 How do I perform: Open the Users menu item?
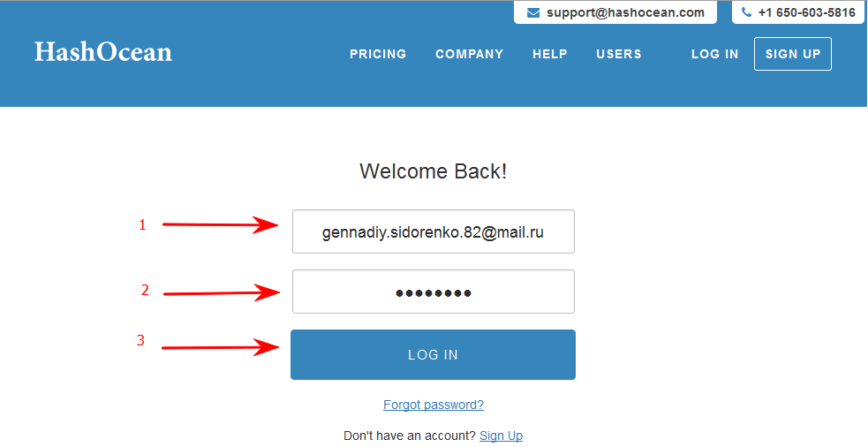(x=619, y=54)
